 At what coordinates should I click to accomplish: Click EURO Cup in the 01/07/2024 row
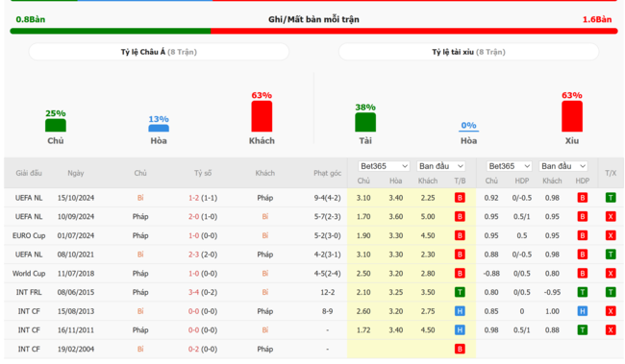(x=29, y=235)
